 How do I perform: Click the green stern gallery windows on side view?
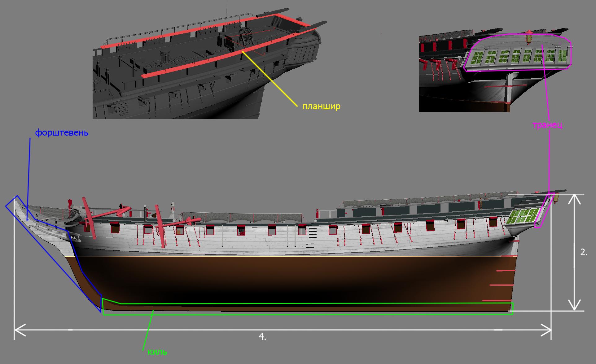523,217
